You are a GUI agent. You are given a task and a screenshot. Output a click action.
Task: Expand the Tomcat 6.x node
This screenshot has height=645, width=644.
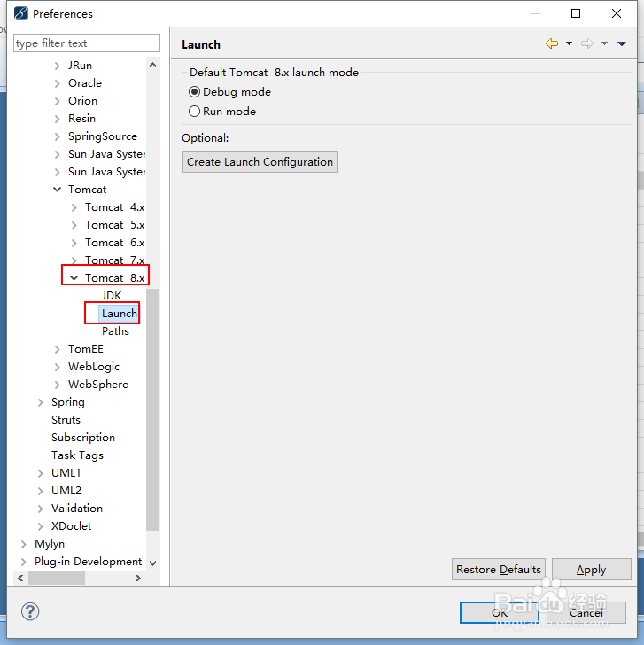tap(74, 243)
